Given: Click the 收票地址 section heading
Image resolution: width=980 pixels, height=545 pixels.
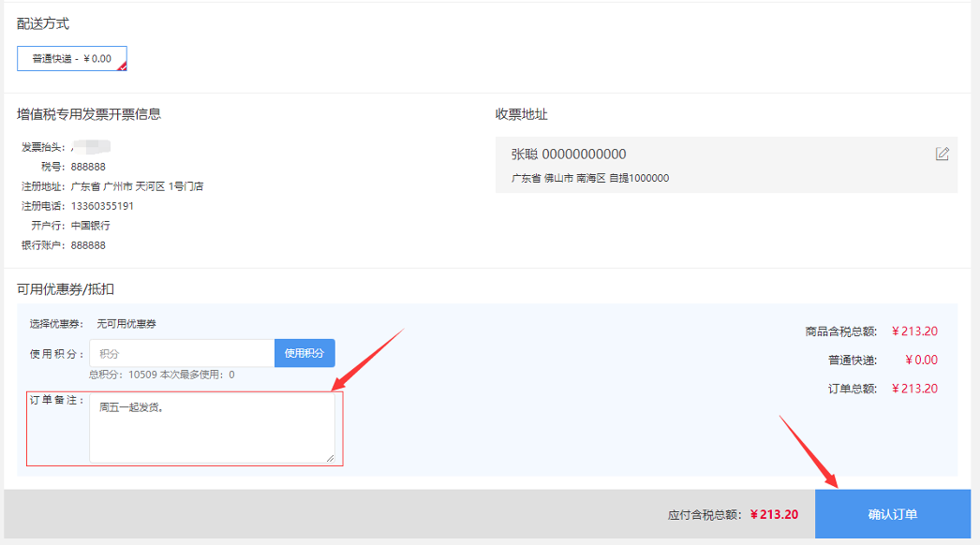Looking at the screenshot, I should coord(521,114).
